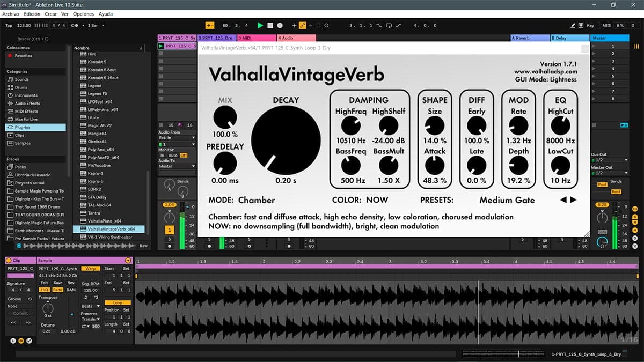This screenshot has height=362, width=644.
Task: Set Monitor to Off on track 1
Action: pos(184,156)
